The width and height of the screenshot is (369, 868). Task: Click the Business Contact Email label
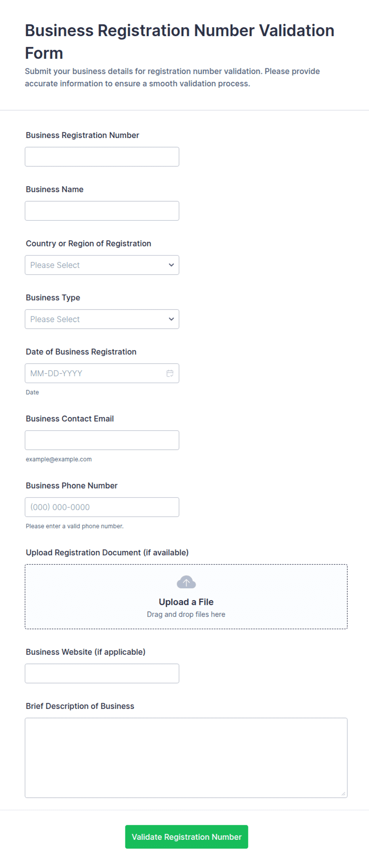point(70,419)
